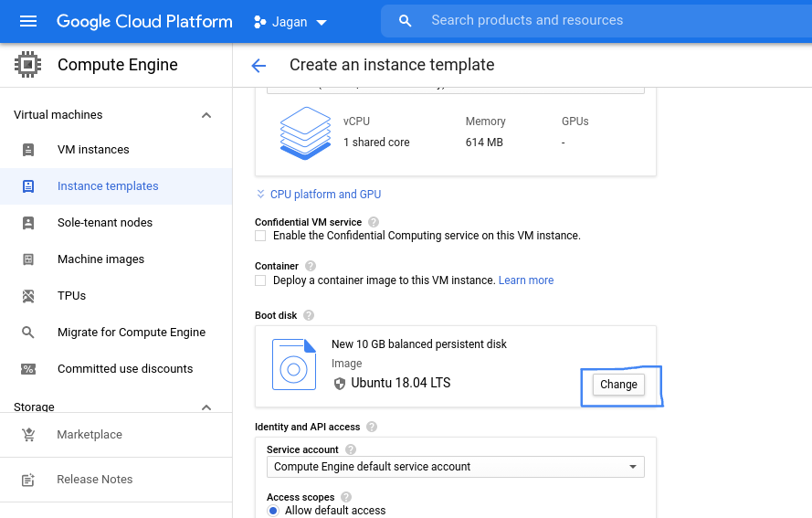Image resolution: width=812 pixels, height=518 pixels.
Task: Select Allow default access radio button
Action: [x=273, y=510]
